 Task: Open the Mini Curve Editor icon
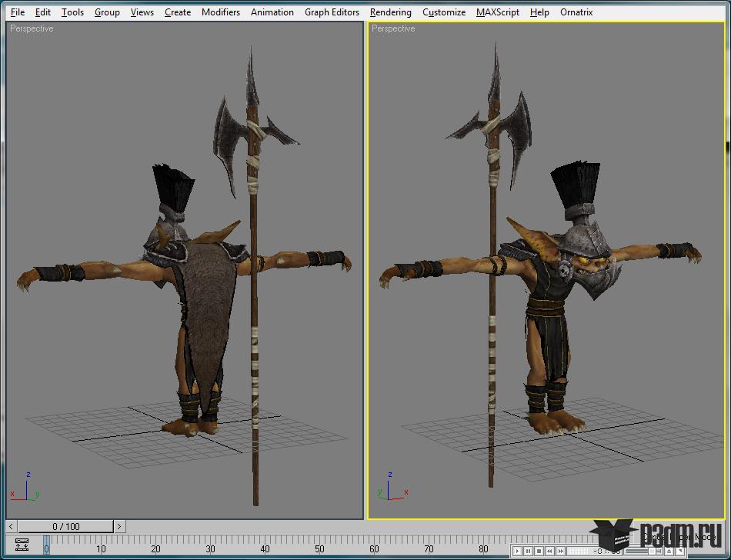coord(22,545)
